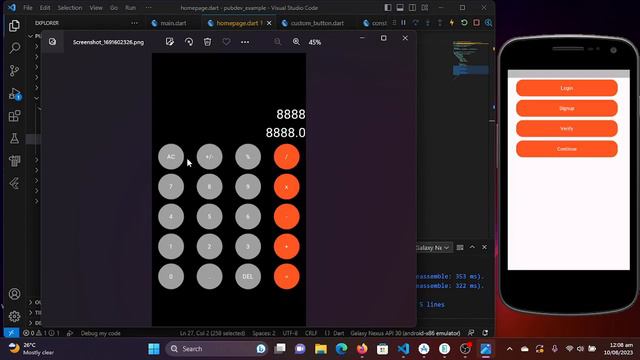The height and width of the screenshot is (360, 640).
Task: Click the Edit image icon in Photos
Action: pyautogui.click(x=170, y=42)
